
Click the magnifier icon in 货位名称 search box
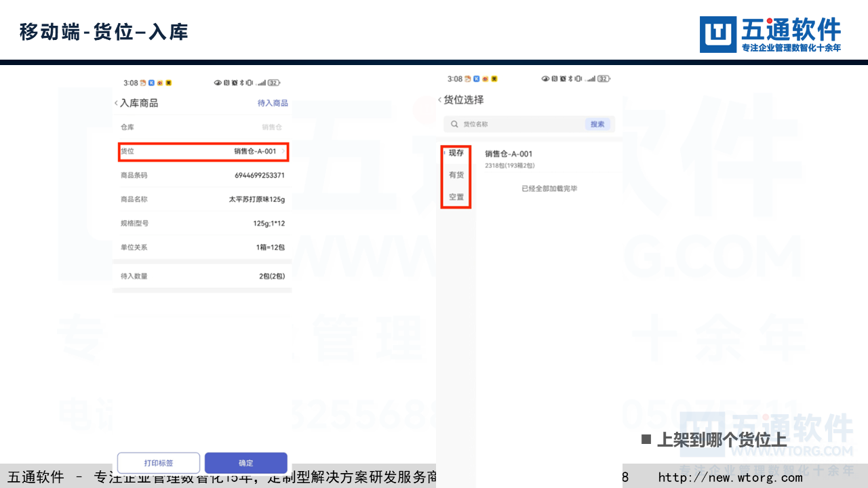(x=454, y=124)
